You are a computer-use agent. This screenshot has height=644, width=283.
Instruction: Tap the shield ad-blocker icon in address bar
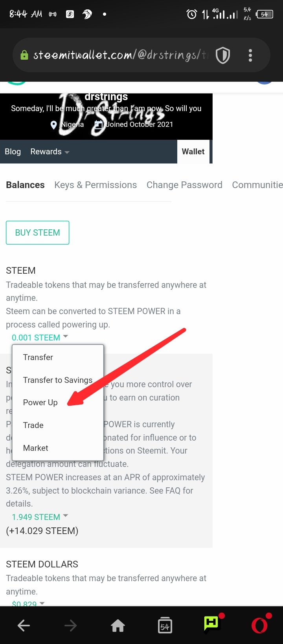[223, 55]
